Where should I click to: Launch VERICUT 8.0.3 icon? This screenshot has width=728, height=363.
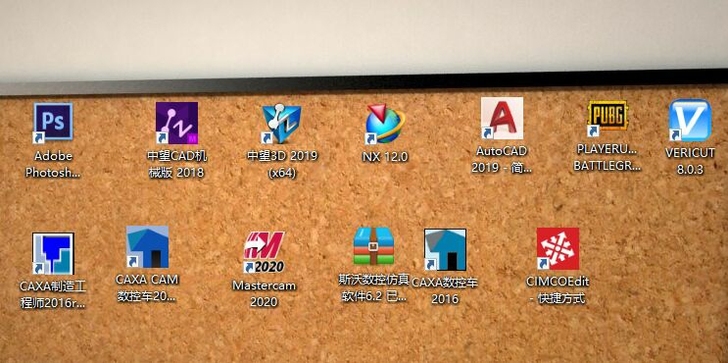(690, 120)
